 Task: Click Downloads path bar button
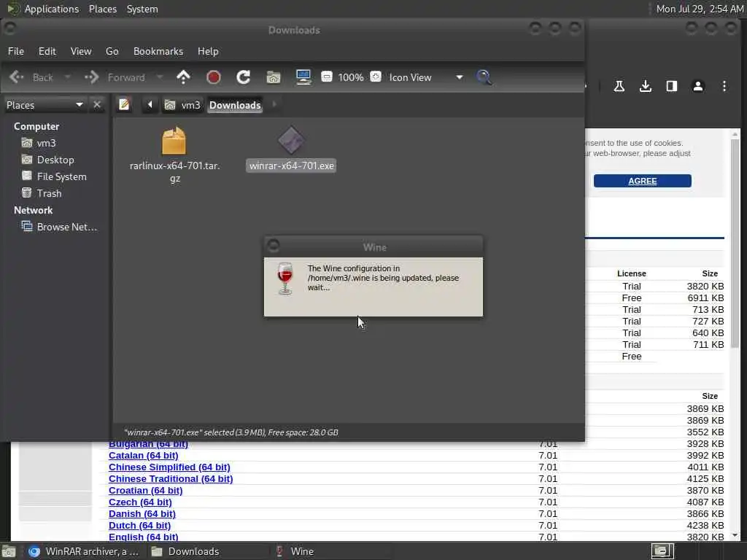[235, 105]
